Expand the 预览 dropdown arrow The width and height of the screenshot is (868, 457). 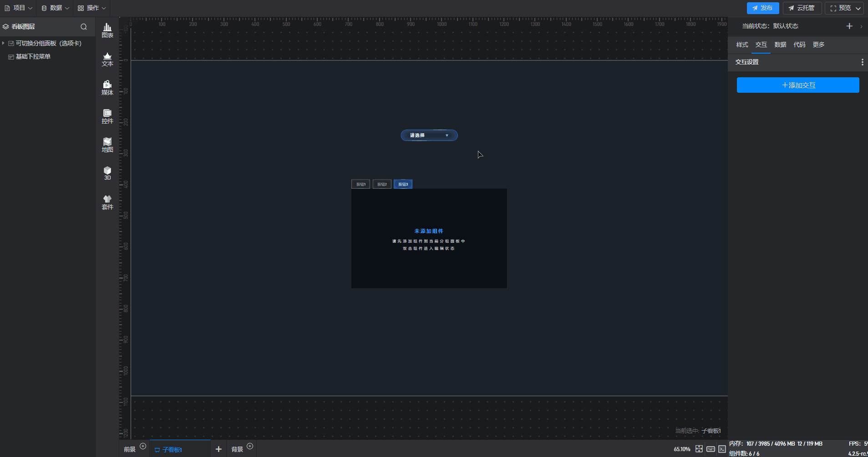[858, 8]
